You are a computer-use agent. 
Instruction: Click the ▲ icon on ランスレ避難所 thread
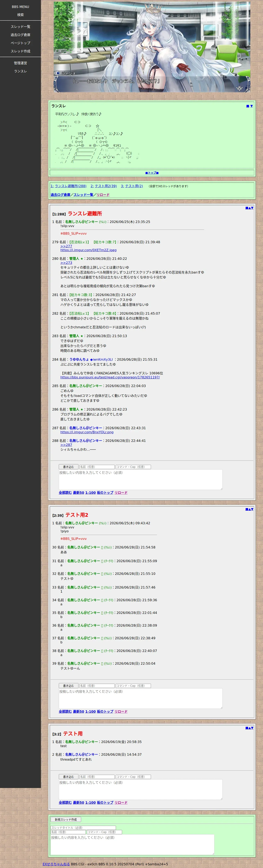249,208
